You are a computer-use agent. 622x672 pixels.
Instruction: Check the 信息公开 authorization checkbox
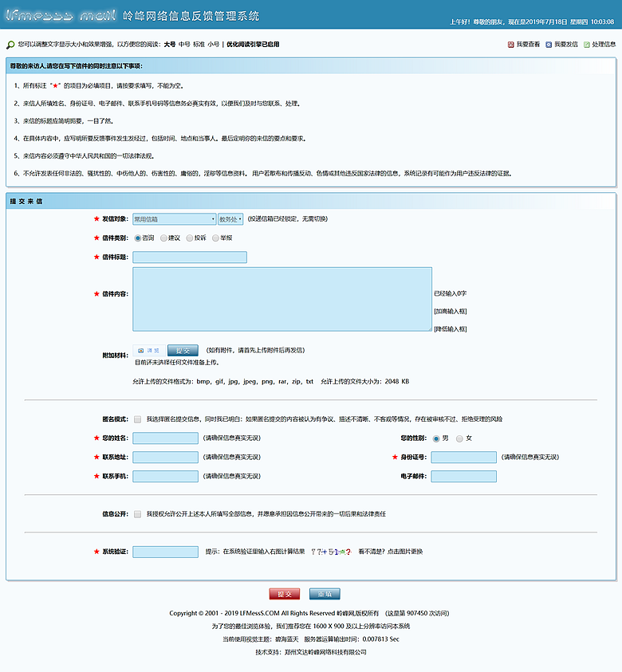[138, 514]
